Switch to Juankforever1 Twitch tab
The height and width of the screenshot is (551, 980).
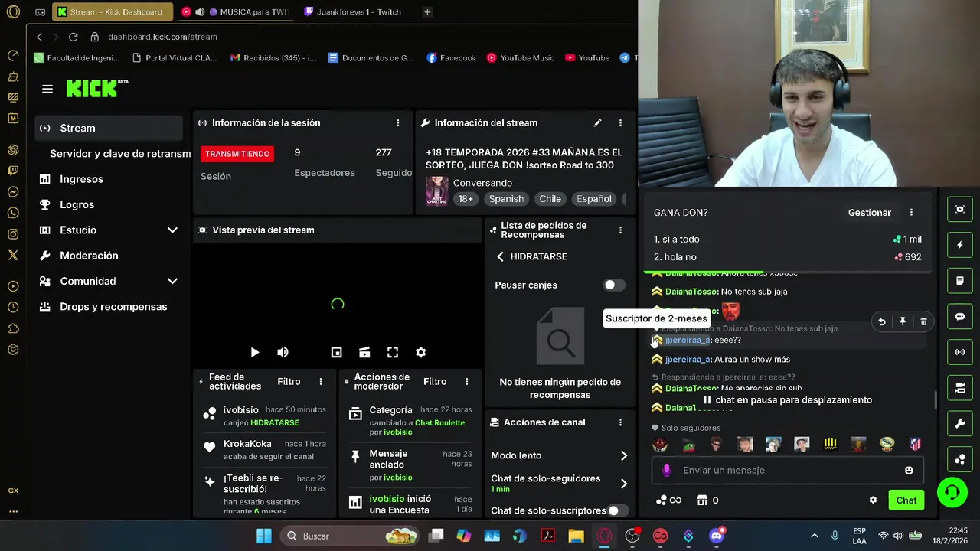pyautogui.click(x=354, y=12)
